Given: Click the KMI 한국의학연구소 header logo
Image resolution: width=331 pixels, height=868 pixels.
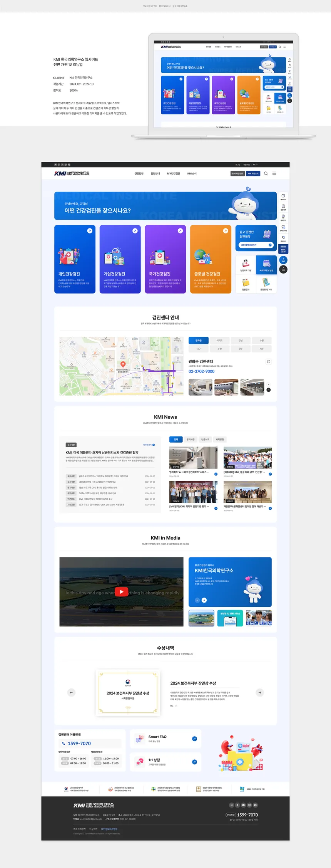Looking at the screenshot, I should click(x=72, y=173).
